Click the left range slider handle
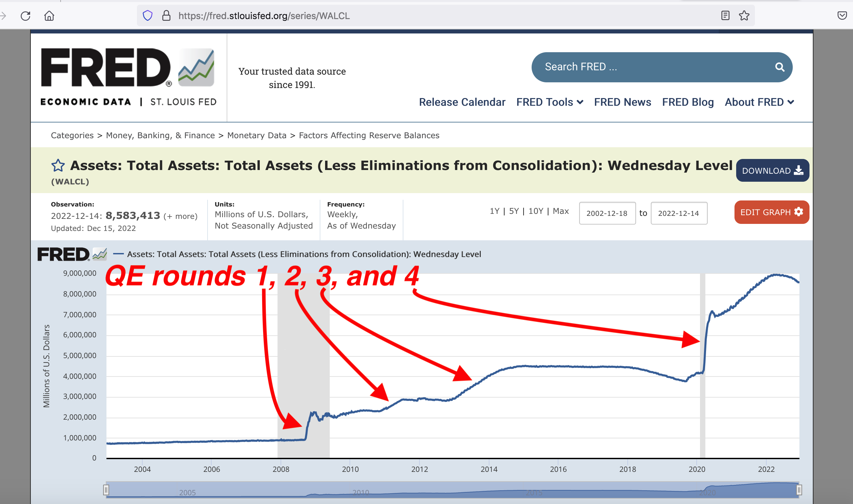This screenshot has width=853, height=504. coord(106,490)
